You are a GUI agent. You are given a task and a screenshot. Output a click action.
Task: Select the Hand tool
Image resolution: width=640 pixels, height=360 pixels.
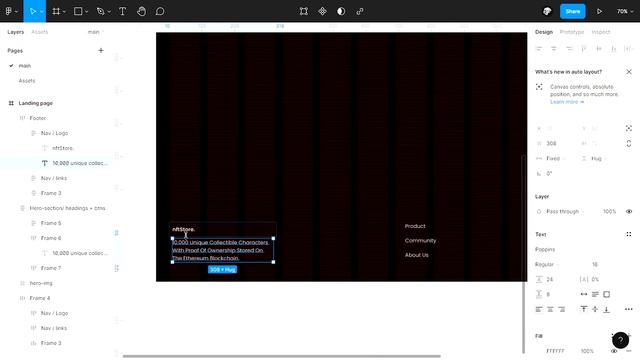[141, 11]
